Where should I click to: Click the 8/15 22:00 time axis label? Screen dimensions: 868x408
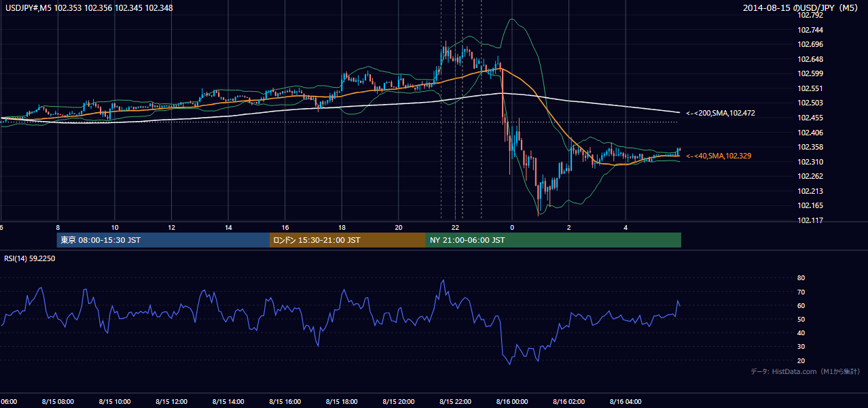click(456, 402)
